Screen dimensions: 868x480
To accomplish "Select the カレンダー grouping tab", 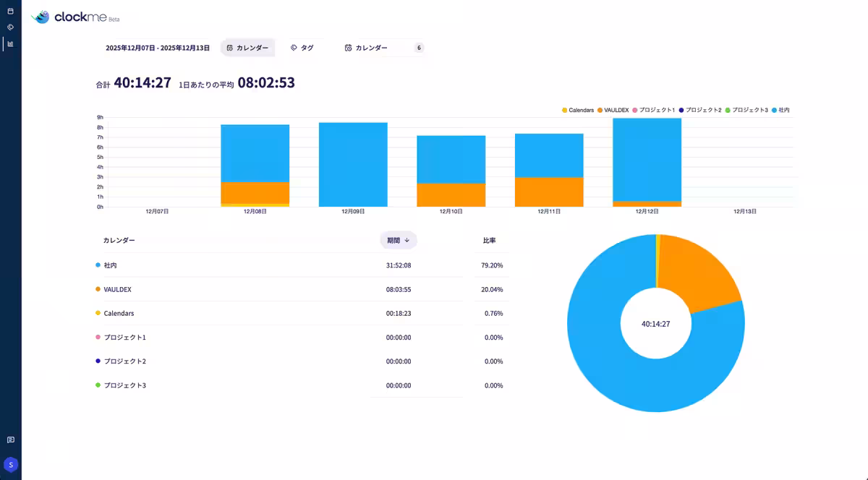I will tap(247, 48).
